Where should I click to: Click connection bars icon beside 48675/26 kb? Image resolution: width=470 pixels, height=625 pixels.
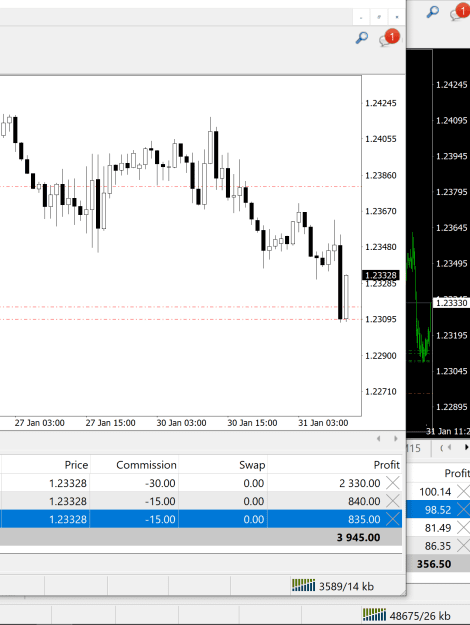coord(374,615)
